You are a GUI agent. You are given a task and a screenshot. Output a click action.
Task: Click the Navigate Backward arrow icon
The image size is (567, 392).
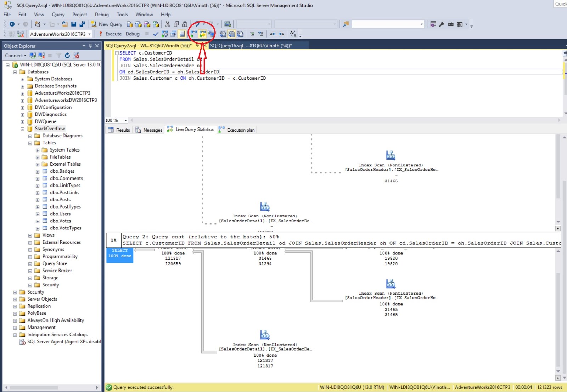[12, 24]
